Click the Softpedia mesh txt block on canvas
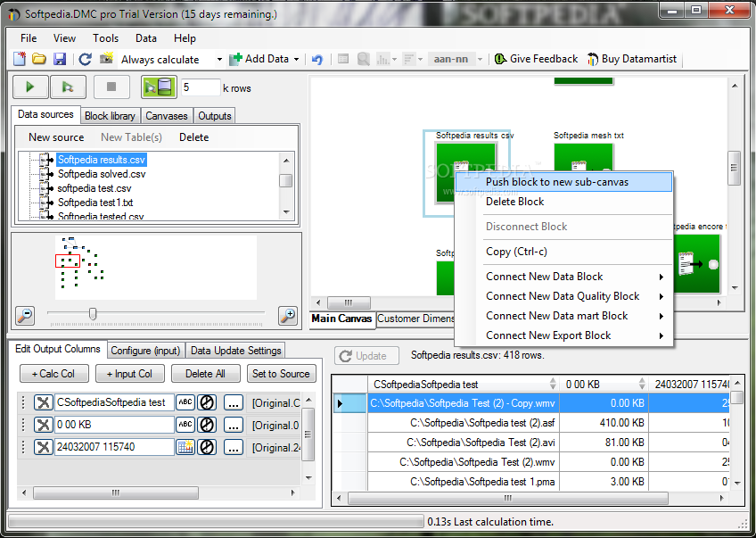756x538 pixels. coord(583,157)
